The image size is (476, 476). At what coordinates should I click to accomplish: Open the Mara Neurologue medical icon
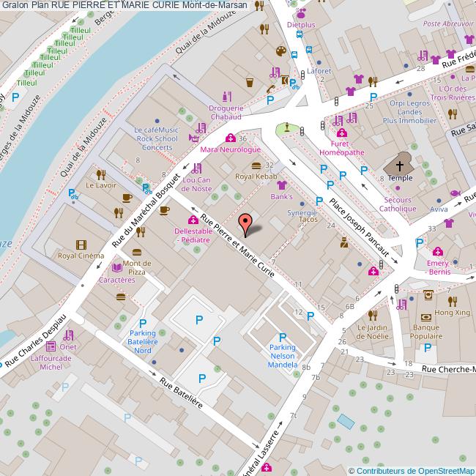(230, 138)
